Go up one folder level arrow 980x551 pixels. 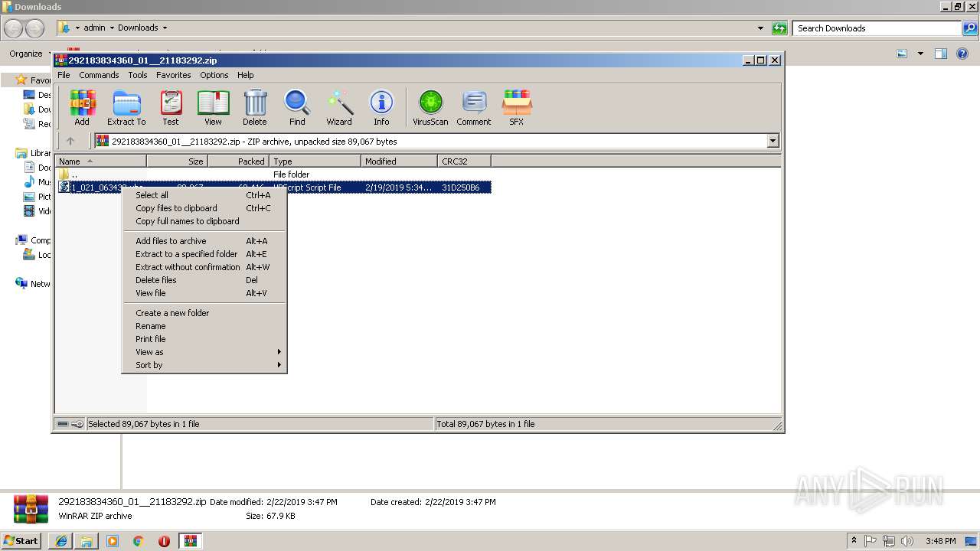pos(70,141)
